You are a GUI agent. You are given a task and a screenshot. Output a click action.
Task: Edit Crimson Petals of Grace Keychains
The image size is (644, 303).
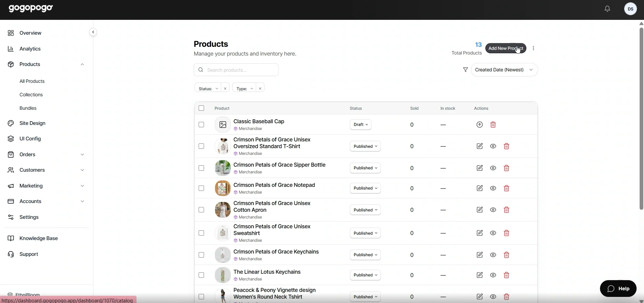click(480, 255)
